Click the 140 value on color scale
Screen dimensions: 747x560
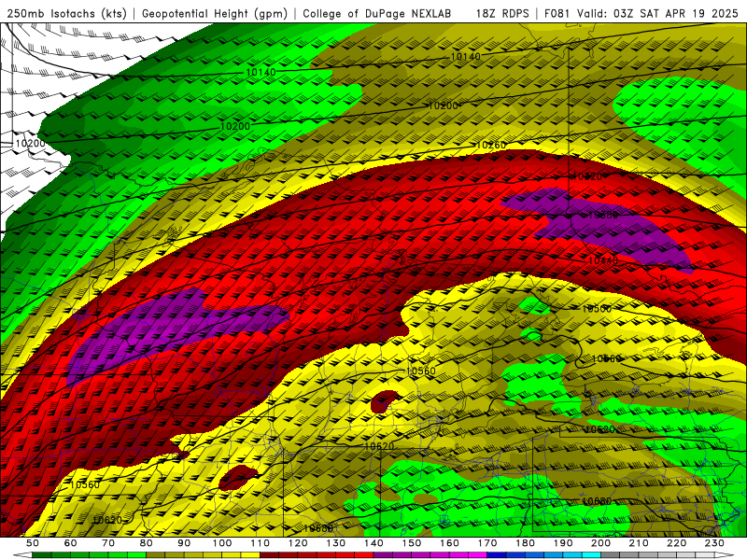373,543
